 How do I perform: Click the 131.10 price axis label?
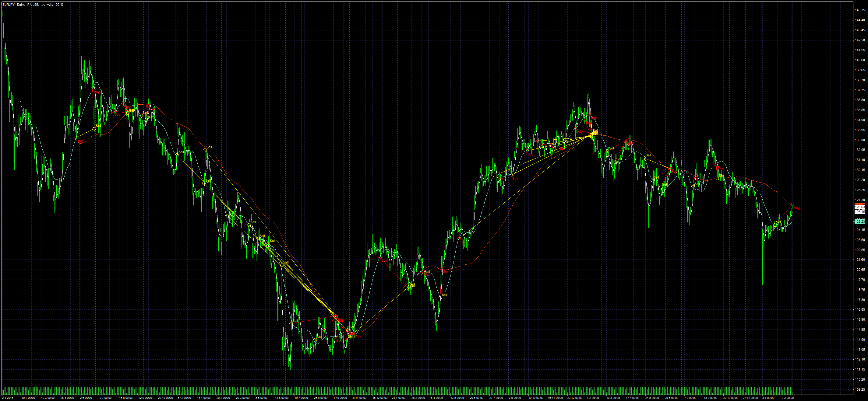pos(859,160)
